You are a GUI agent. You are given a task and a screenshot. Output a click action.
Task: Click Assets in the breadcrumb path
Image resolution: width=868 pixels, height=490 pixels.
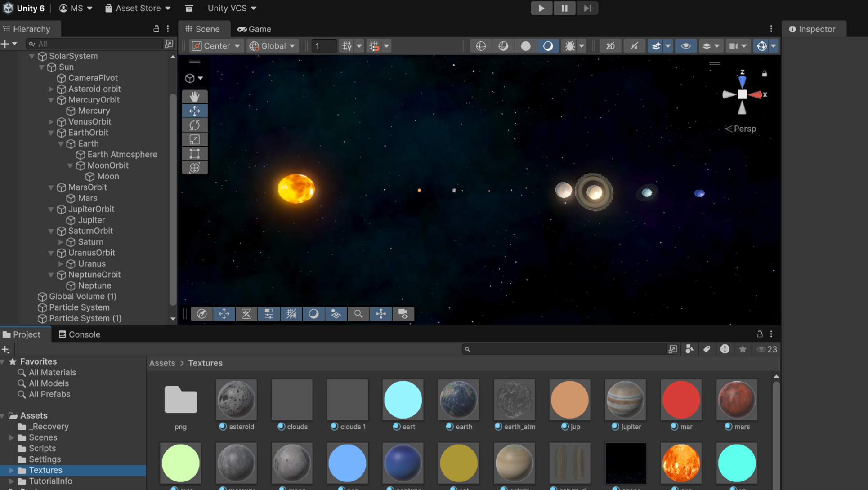(162, 363)
